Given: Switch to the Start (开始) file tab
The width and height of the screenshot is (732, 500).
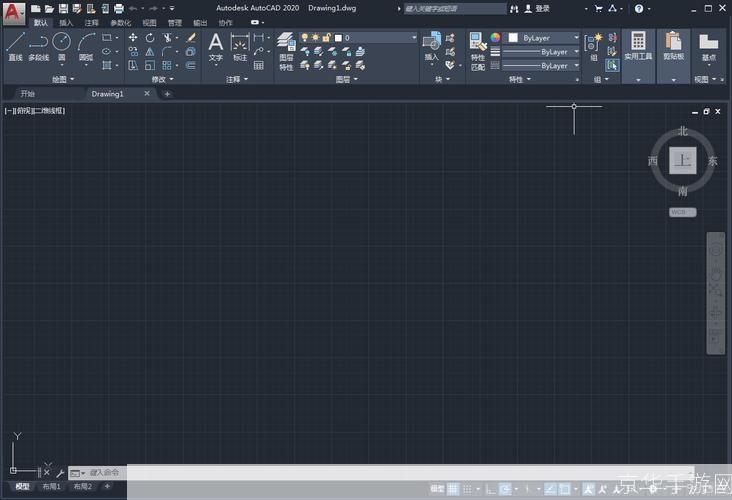Looking at the screenshot, I should coord(28,94).
